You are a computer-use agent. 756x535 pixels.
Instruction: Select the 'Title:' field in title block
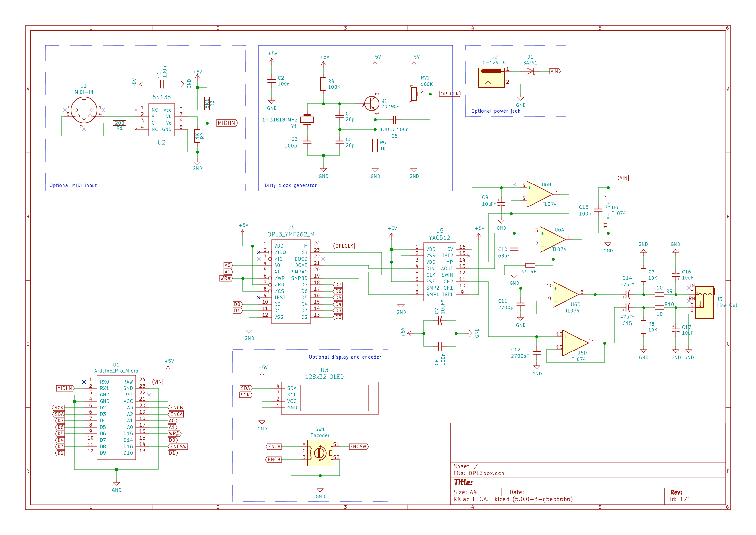pos(463,483)
